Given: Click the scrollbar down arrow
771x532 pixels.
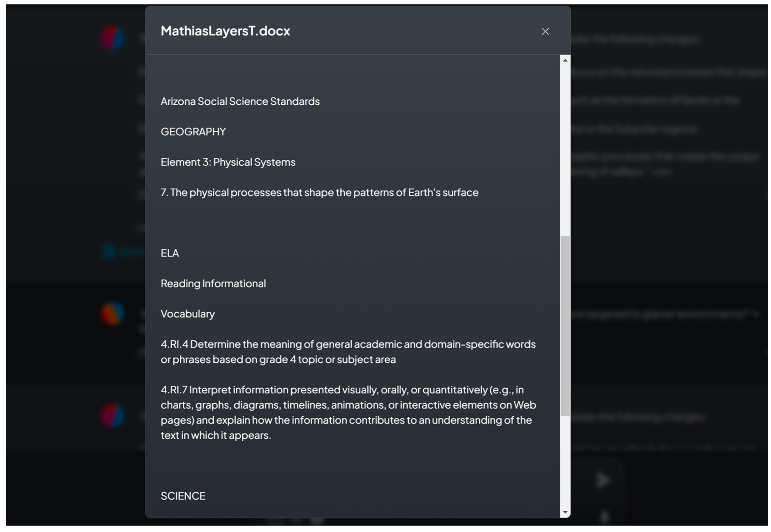Looking at the screenshot, I should pyautogui.click(x=565, y=512).
